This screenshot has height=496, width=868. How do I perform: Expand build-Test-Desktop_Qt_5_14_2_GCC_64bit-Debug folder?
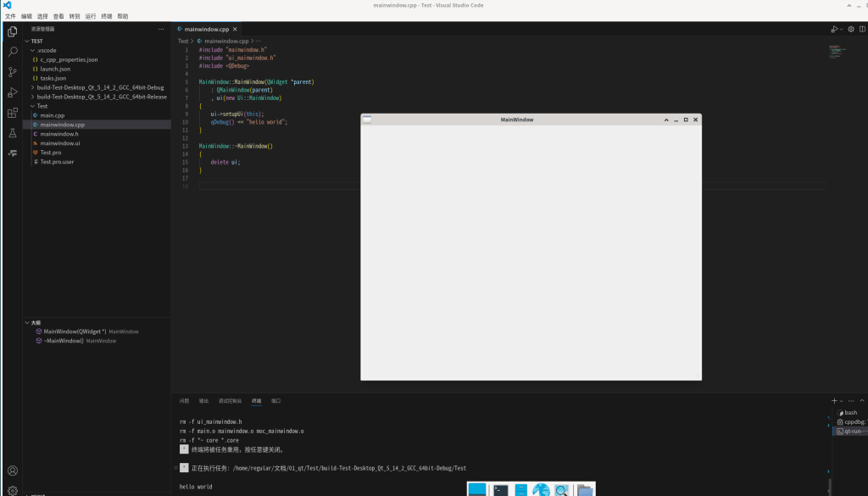[x=100, y=87]
